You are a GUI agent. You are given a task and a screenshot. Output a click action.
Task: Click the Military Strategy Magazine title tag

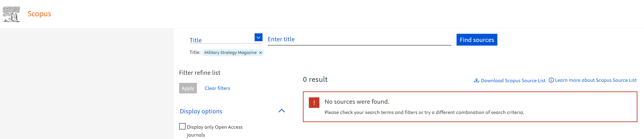[230, 53]
